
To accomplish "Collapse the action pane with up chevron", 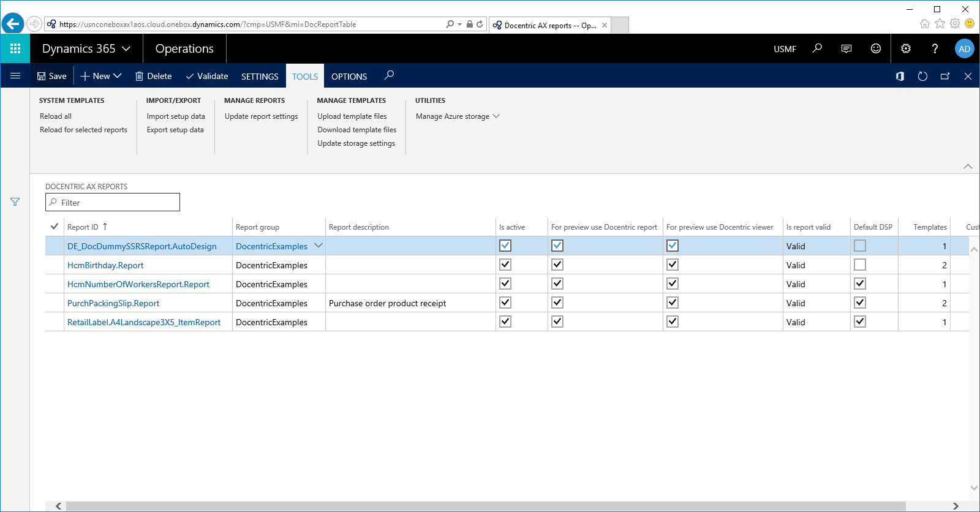I will [968, 167].
